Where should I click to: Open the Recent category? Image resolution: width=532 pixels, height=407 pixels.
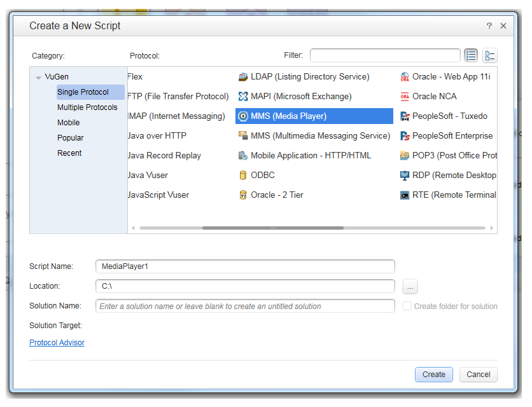[69, 153]
